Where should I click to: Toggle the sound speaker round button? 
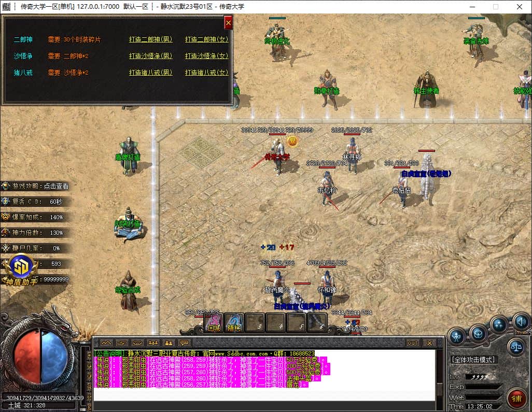tap(521, 321)
